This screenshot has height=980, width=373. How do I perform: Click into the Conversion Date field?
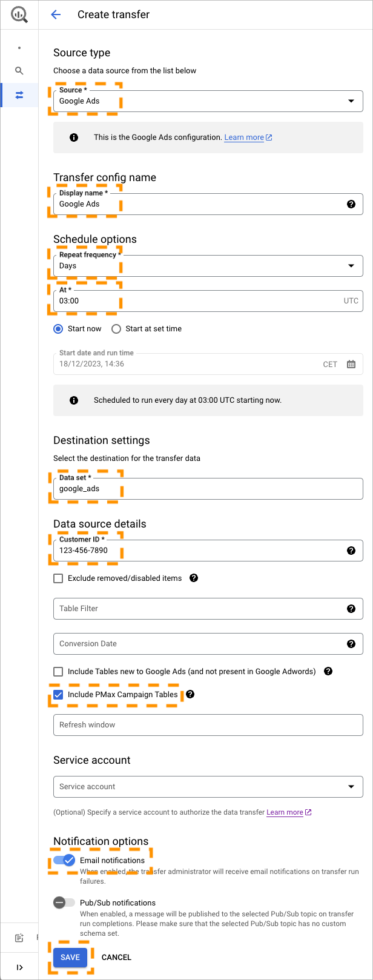(x=208, y=644)
